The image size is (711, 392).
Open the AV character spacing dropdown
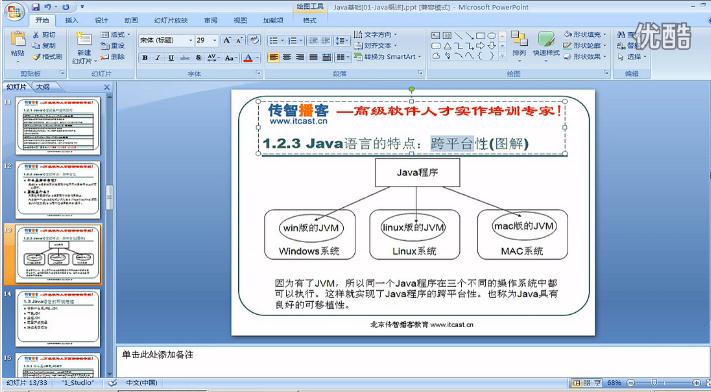[213, 58]
